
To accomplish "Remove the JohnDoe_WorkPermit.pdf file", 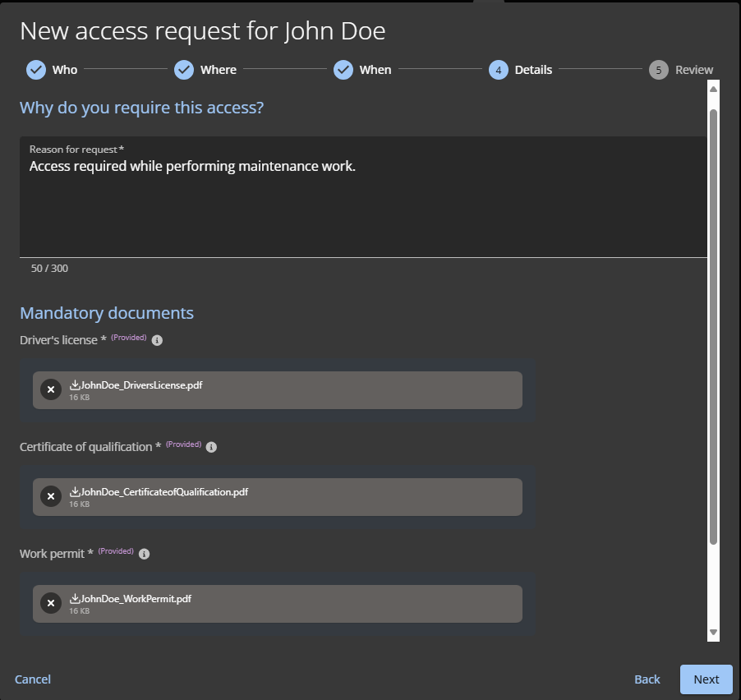I will click(51, 604).
